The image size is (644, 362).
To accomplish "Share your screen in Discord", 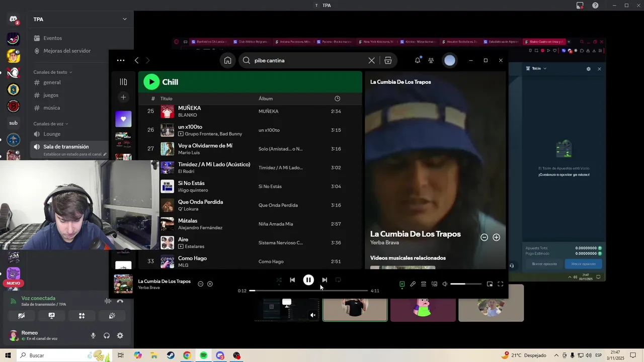I will (x=51, y=316).
